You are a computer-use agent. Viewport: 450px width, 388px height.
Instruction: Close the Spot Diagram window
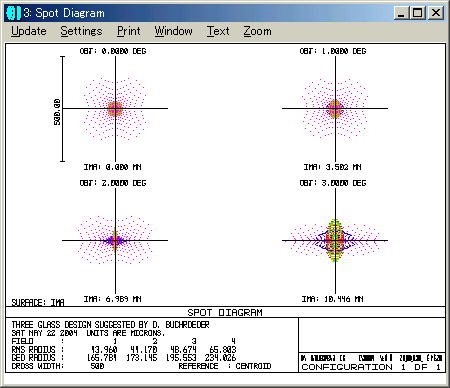click(x=435, y=13)
